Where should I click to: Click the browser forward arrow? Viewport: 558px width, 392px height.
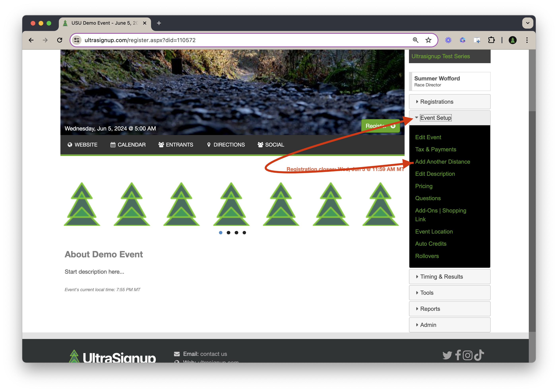[45, 40]
